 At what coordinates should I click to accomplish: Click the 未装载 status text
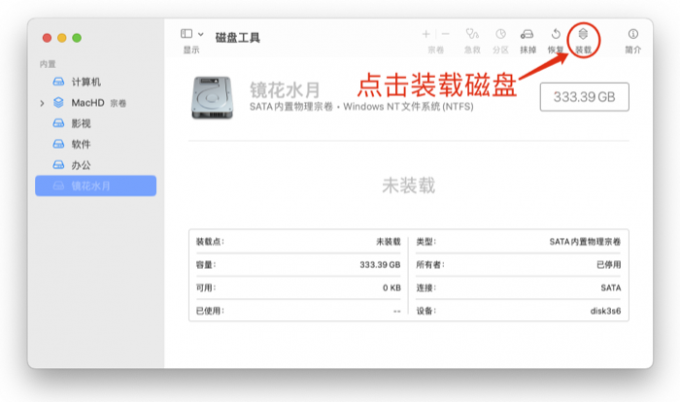(408, 185)
